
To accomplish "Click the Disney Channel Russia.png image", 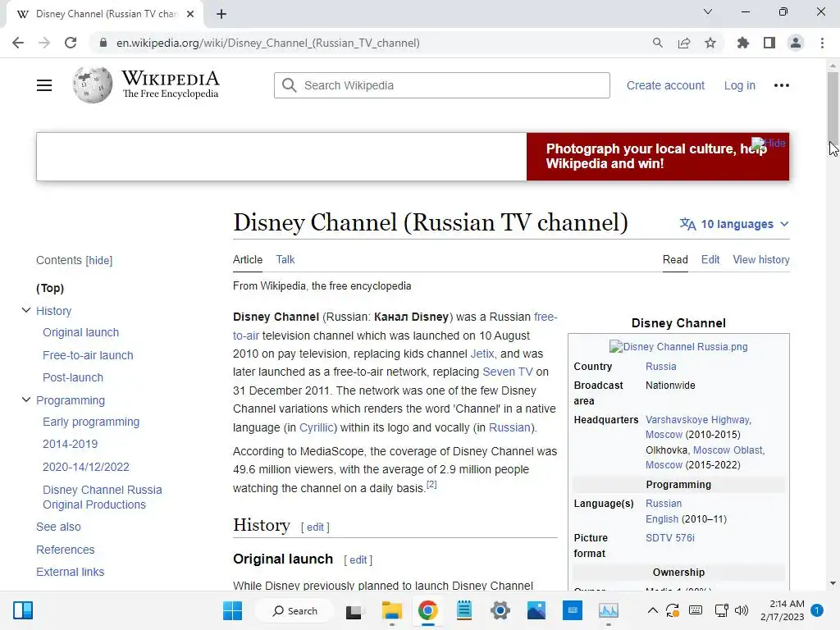I will pyautogui.click(x=678, y=347).
